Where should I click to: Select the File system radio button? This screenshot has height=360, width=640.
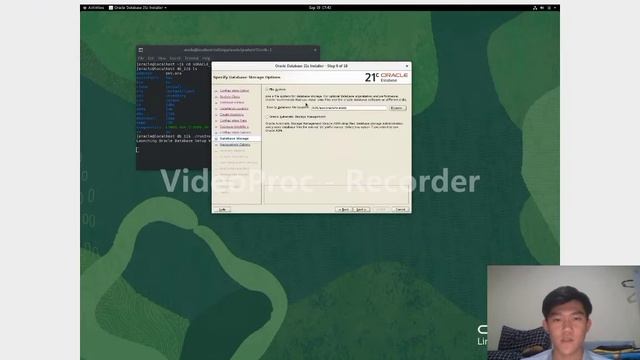267,89
